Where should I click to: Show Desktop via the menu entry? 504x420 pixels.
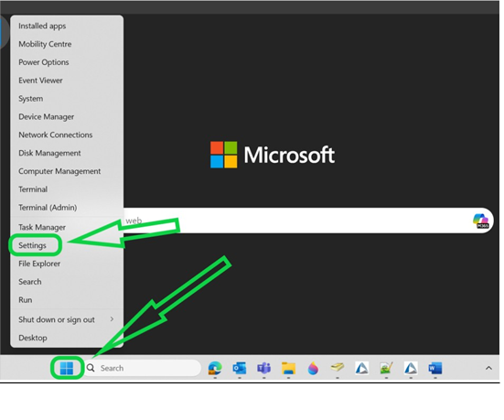[67, 338]
